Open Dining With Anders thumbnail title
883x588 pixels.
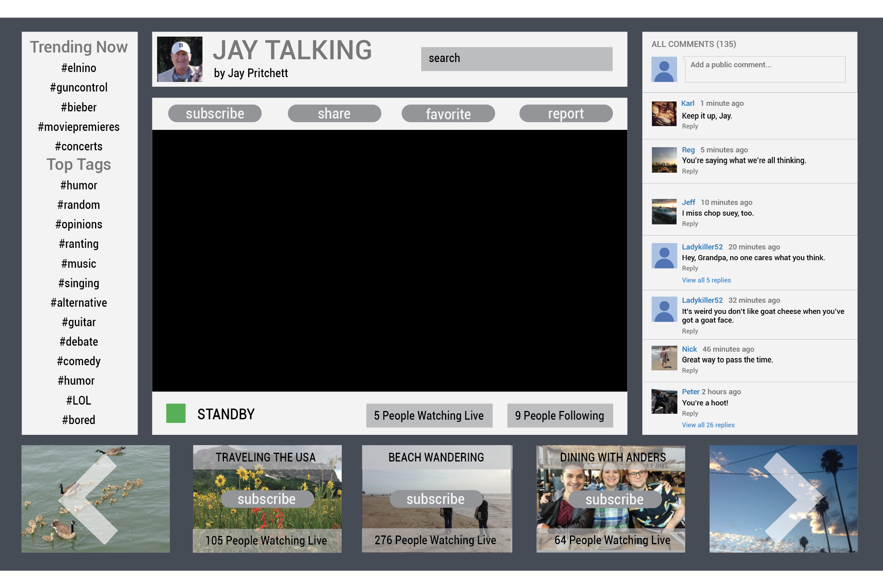click(613, 458)
